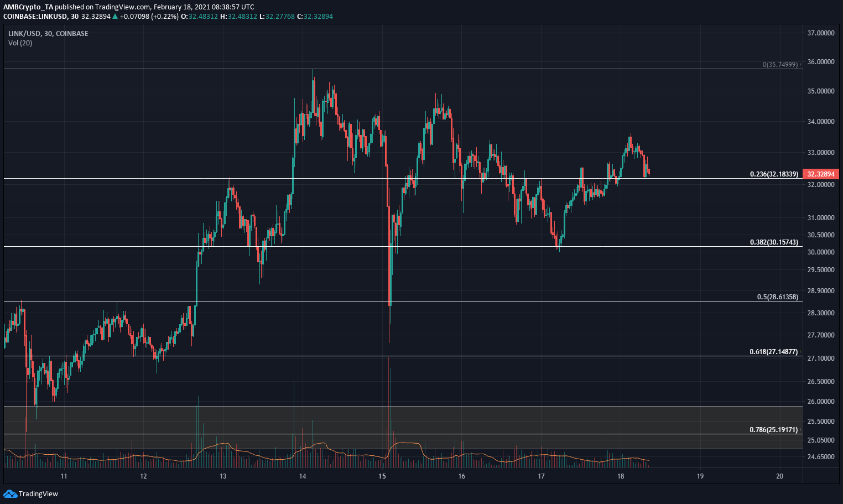Image resolution: width=843 pixels, height=504 pixels.
Task: Click the 31.00000 price axis label
Action: (821, 218)
